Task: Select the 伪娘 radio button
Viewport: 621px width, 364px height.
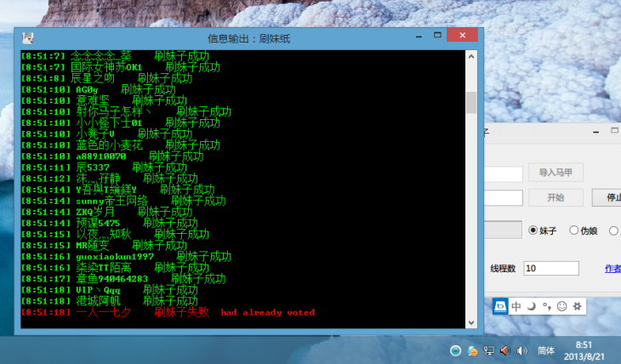Action: pos(574,230)
